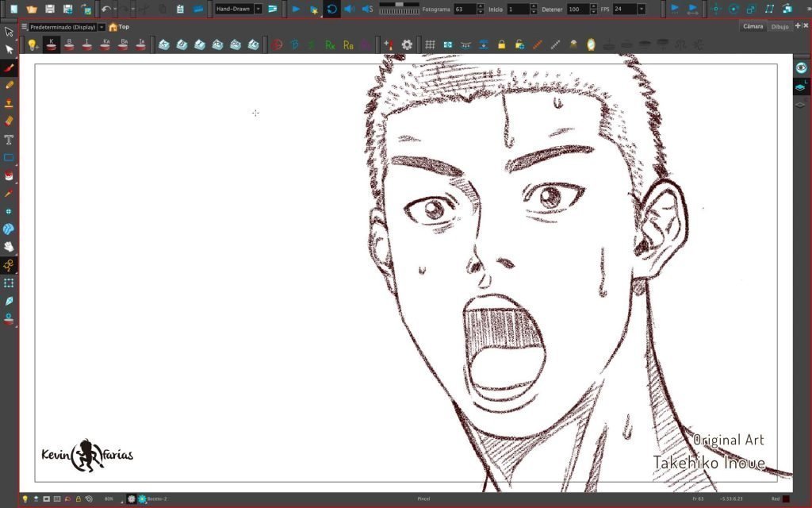Image resolution: width=812 pixels, height=508 pixels.
Task: Toggle the layers icon on right edge
Action: [x=801, y=87]
